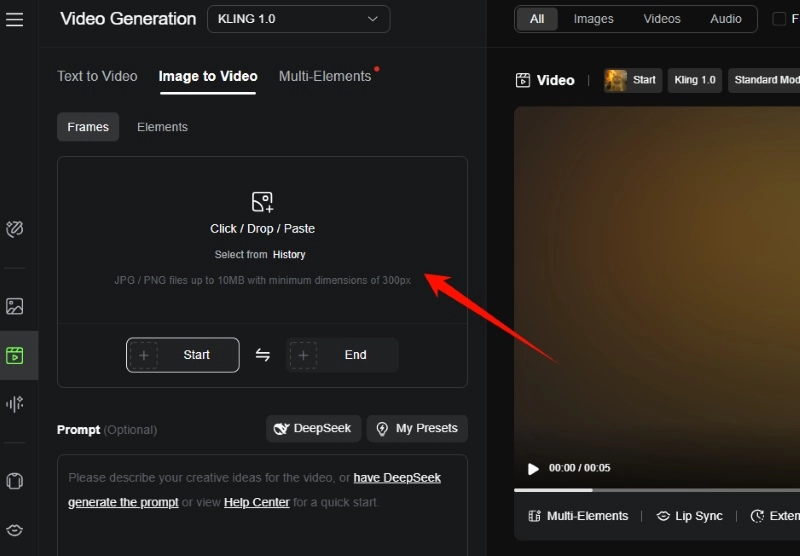800x556 pixels.
Task: Click the plus on Start frame
Action: coord(144,355)
